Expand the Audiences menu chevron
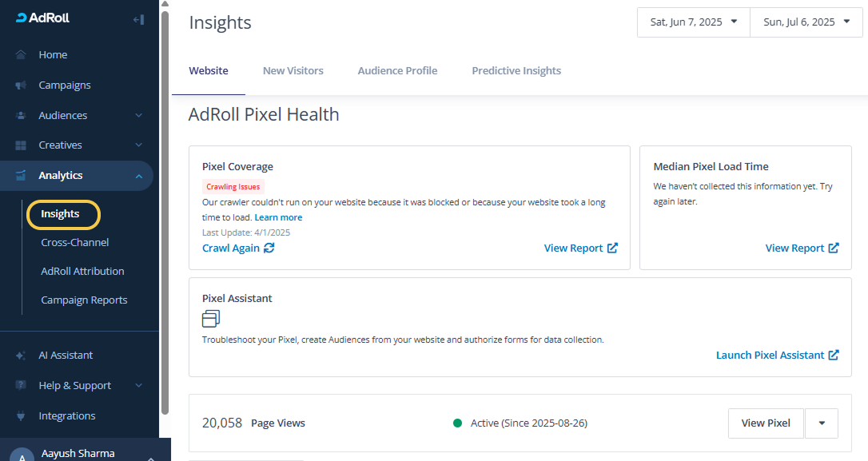The width and height of the screenshot is (868, 461). pos(139,116)
